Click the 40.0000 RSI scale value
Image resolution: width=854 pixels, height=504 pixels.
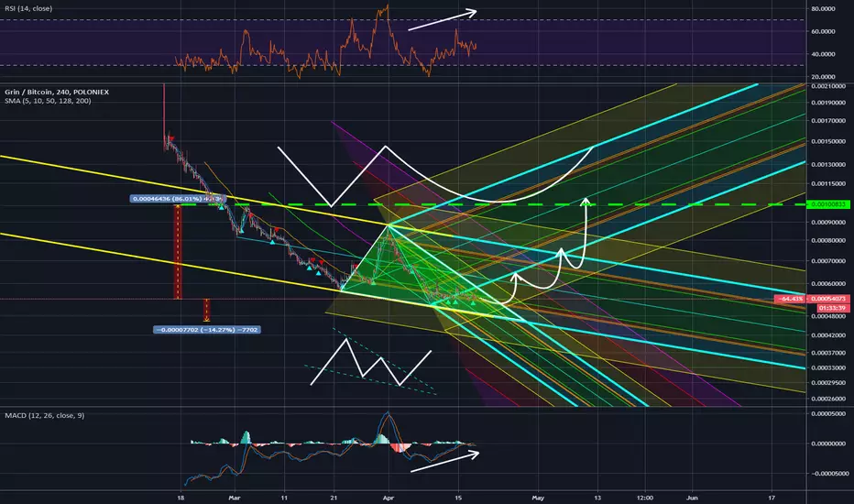click(823, 54)
